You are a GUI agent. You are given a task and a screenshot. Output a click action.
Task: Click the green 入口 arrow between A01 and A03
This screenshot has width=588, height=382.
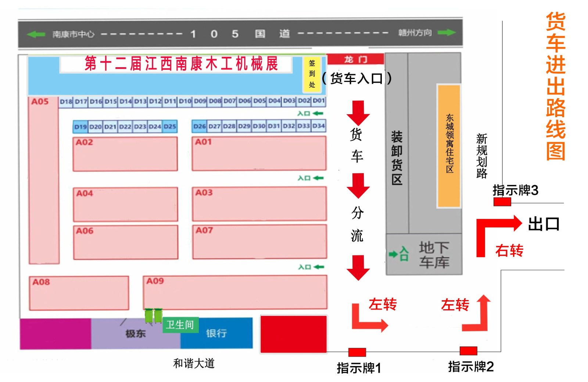(x=319, y=178)
